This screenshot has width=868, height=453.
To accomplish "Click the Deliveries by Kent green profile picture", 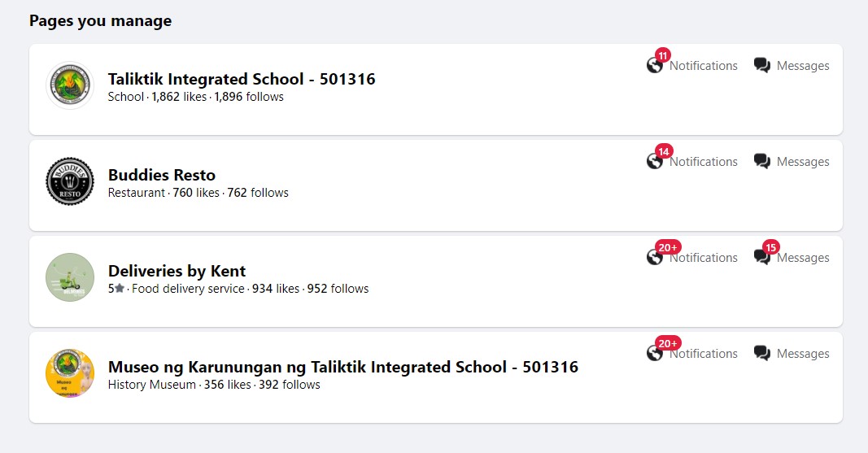I will point(70,277).
